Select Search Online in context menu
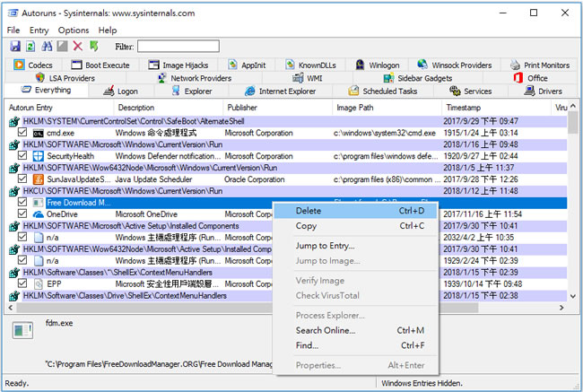The width and height of the screenshot is (583, 392). 356,330
